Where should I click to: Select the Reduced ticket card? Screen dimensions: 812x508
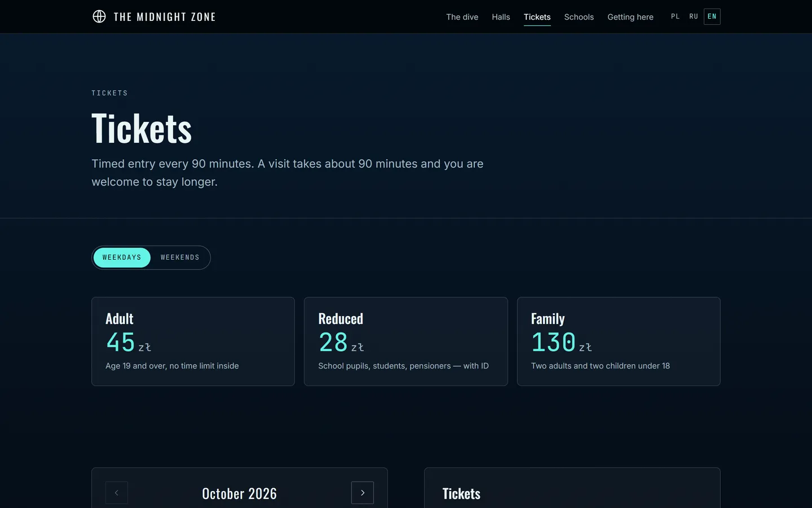[x=406, y=341]
